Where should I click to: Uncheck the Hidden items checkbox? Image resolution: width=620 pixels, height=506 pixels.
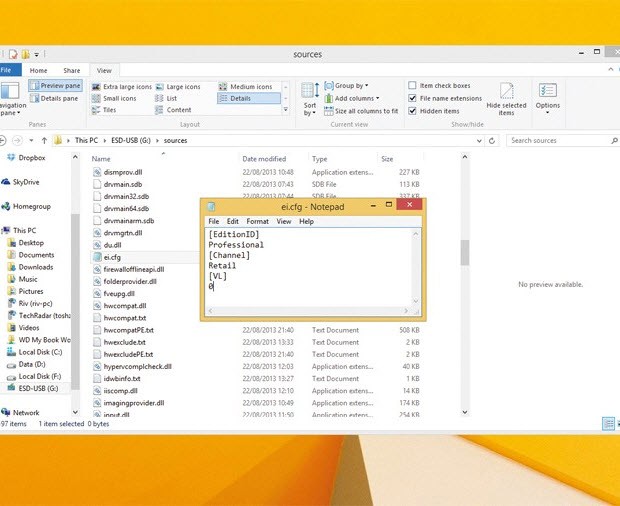coord(413,111)
